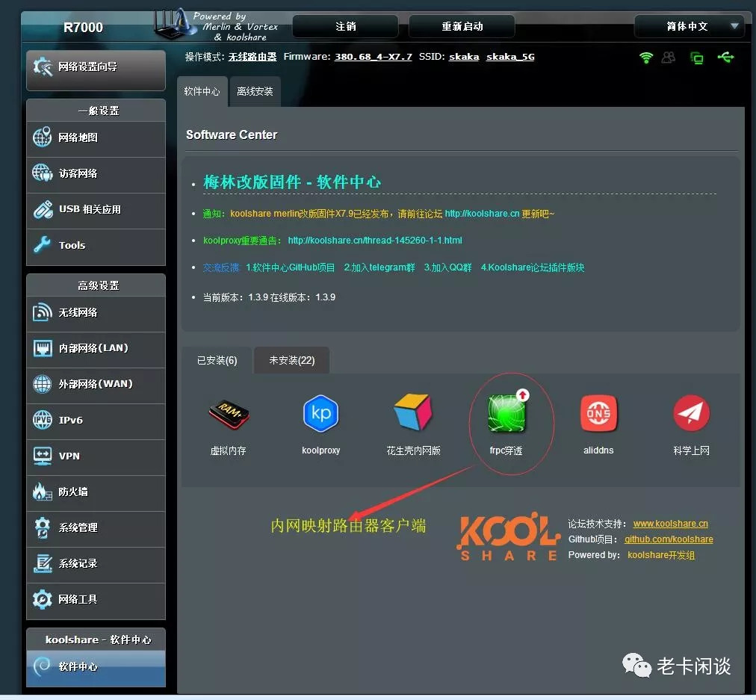Open the koolshare开发组 link
The image size is (756, 700).
point(661,555)
